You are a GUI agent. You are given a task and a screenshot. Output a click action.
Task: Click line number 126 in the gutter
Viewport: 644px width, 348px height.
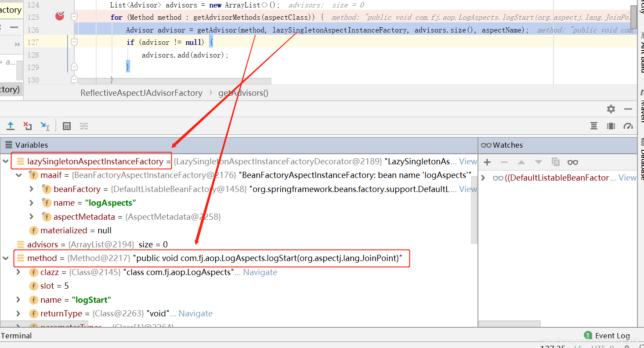33,29
